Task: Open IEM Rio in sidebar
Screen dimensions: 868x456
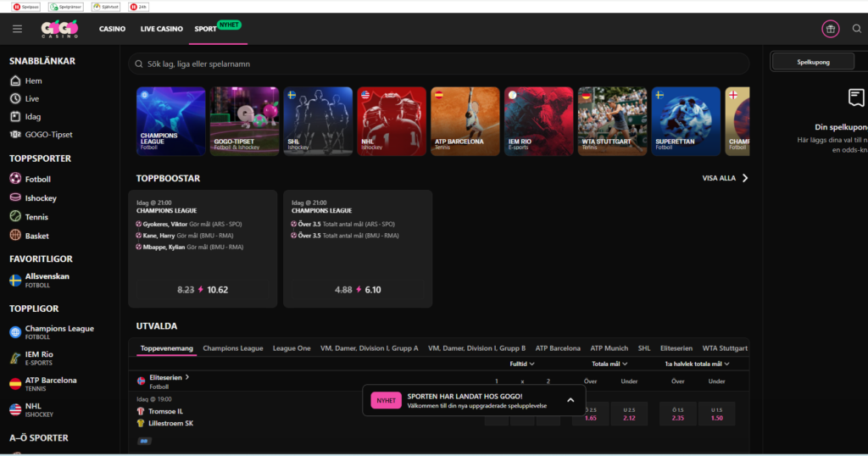Action: click(x=31, y=358)
